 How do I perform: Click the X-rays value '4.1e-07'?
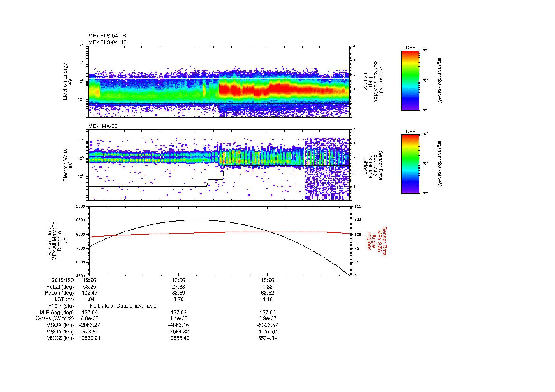[179, 318]
